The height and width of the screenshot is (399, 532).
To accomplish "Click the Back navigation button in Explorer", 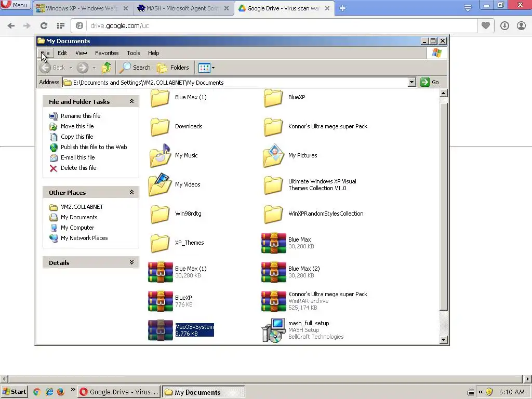I will tap(52, 68).
